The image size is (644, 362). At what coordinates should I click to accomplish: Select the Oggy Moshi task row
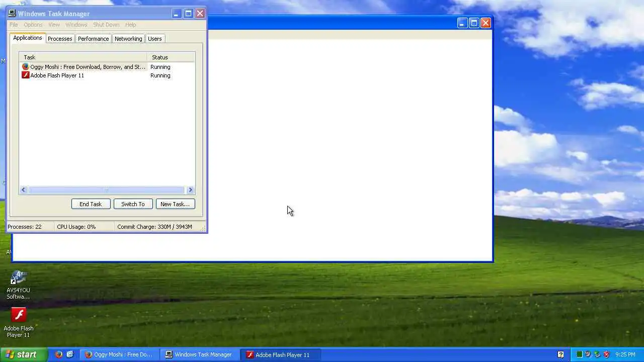[x=107, y=67]
